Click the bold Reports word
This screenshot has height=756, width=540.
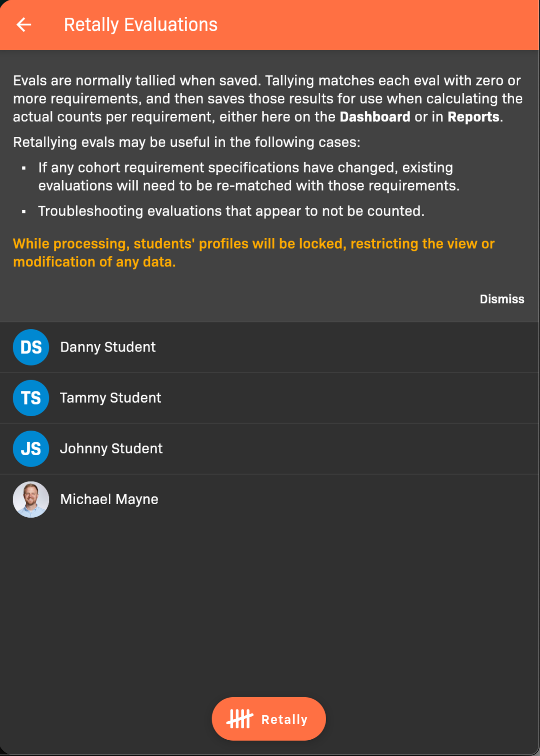(x=473, y=117)
